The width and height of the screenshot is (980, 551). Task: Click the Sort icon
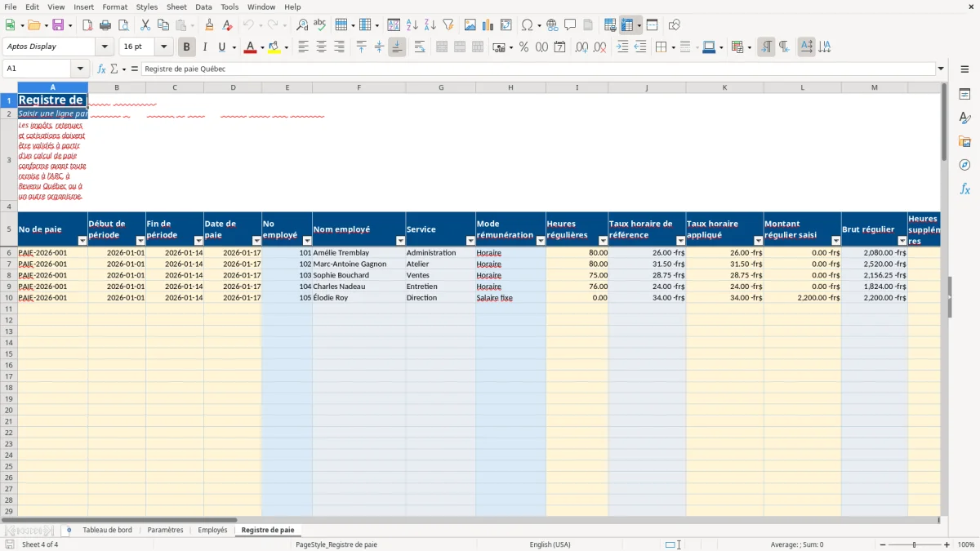(x=394, y=25)
